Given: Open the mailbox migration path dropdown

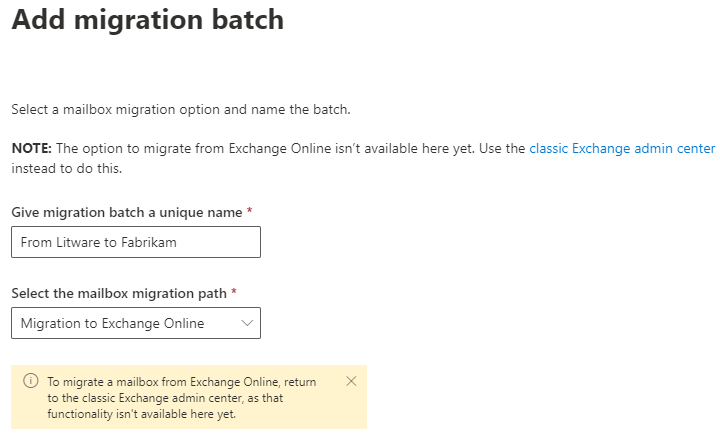Looking at the screenshot, I should point(136,323).
